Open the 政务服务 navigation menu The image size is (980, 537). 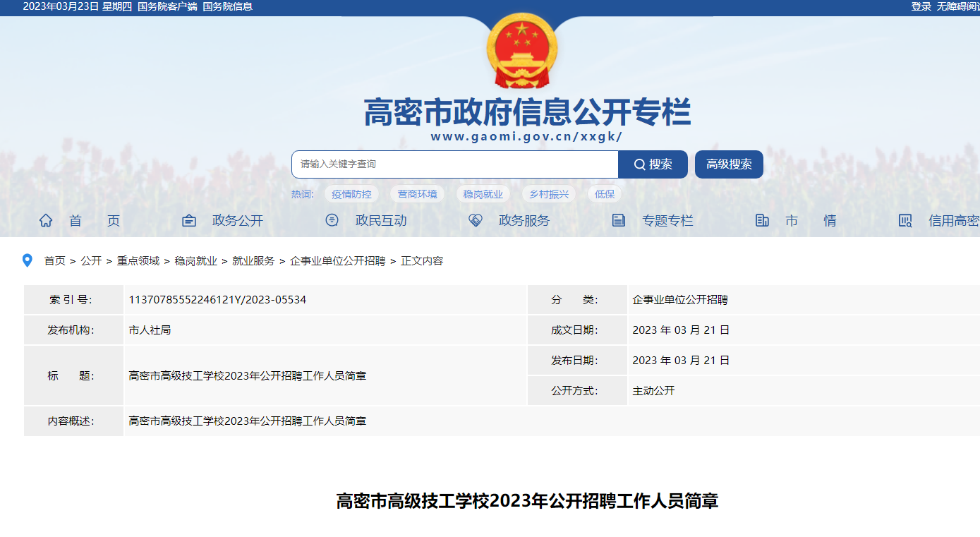point(524,220)
